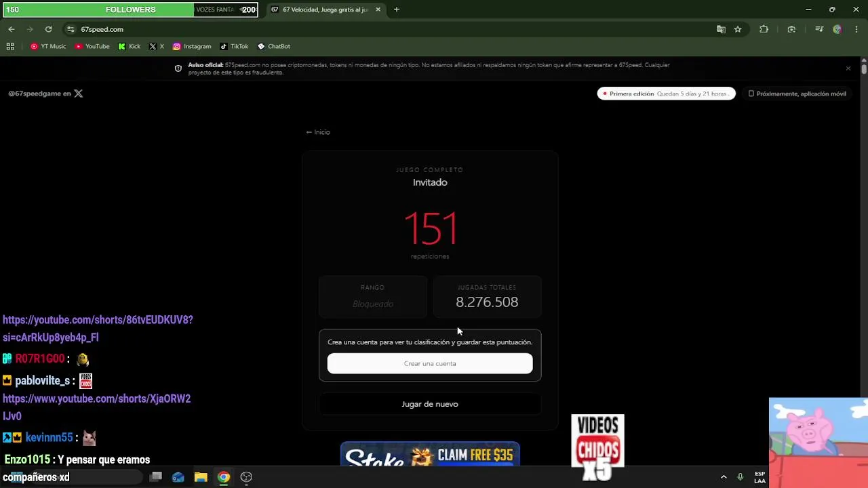Click the Crear una cuenta button
Image resolution: width=868 pixels, height=488 pixels.
430,363
